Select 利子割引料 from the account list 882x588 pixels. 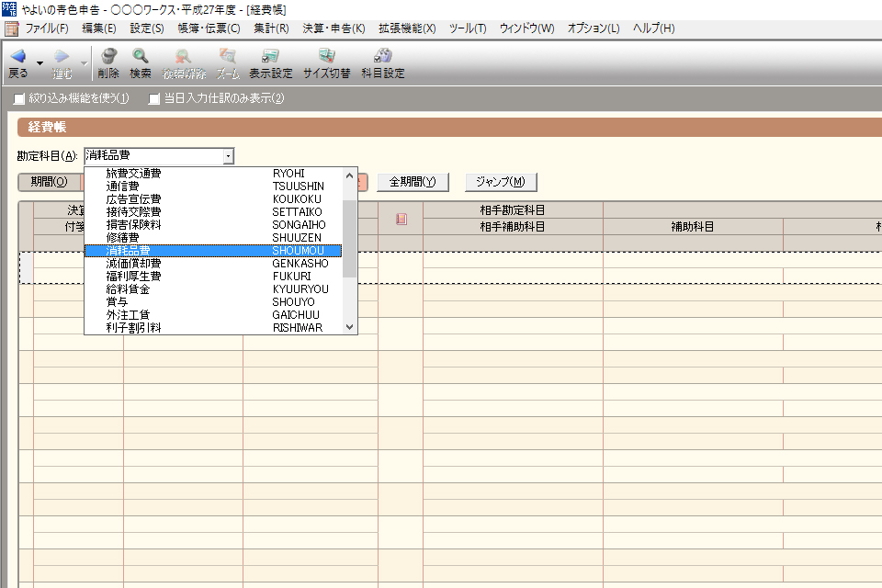(x=213, y=328)
